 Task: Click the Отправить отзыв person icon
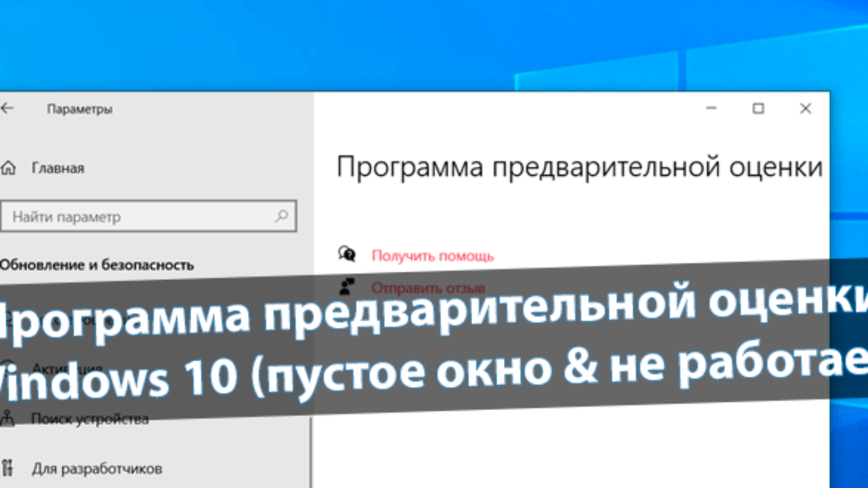(347, 287)
